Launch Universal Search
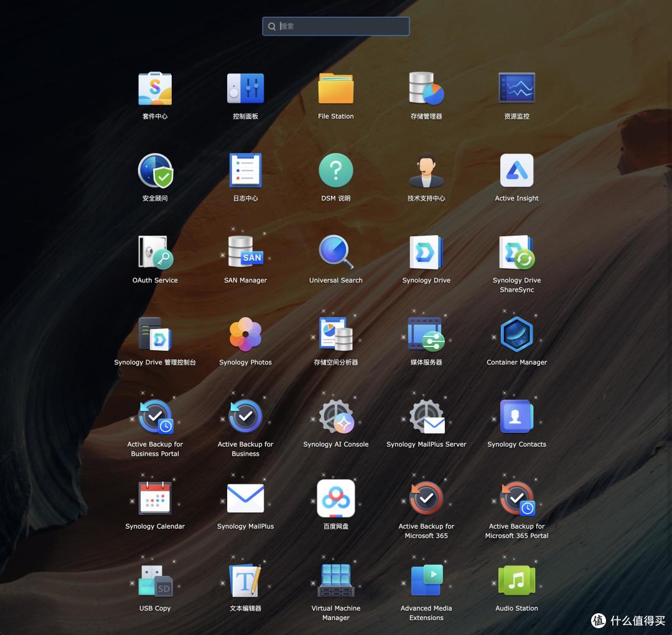Screen dimensions: 672x635 pyautogui.click(x=335, y=253)
